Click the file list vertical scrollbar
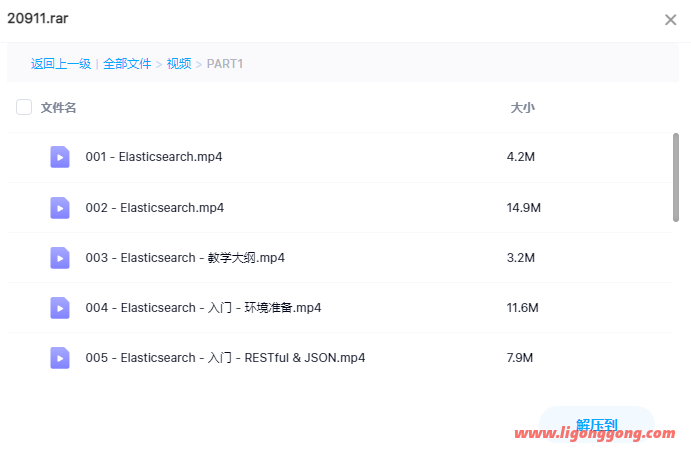The height and width of the screenshot is (454, 691). [676, 177]
